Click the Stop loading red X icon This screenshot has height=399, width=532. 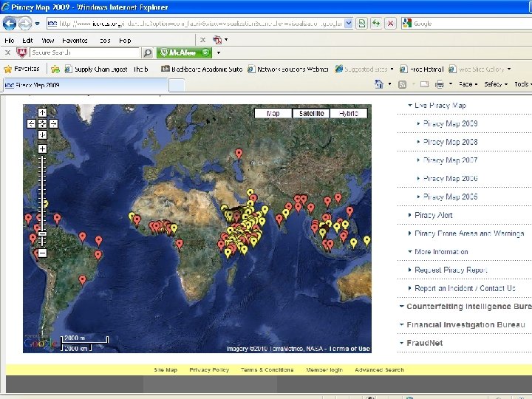(x=390, y=24)
